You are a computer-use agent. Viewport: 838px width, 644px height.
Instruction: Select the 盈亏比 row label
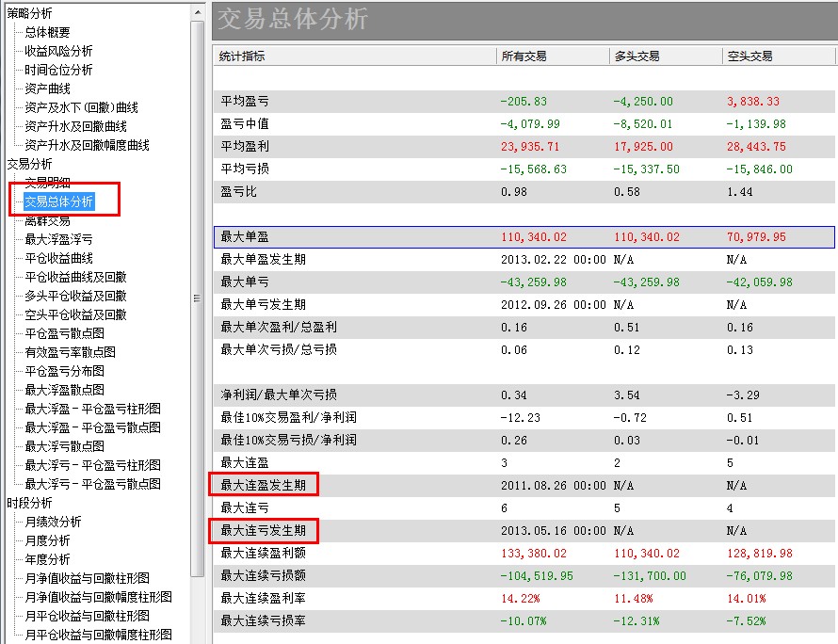[x=239, y=191]
